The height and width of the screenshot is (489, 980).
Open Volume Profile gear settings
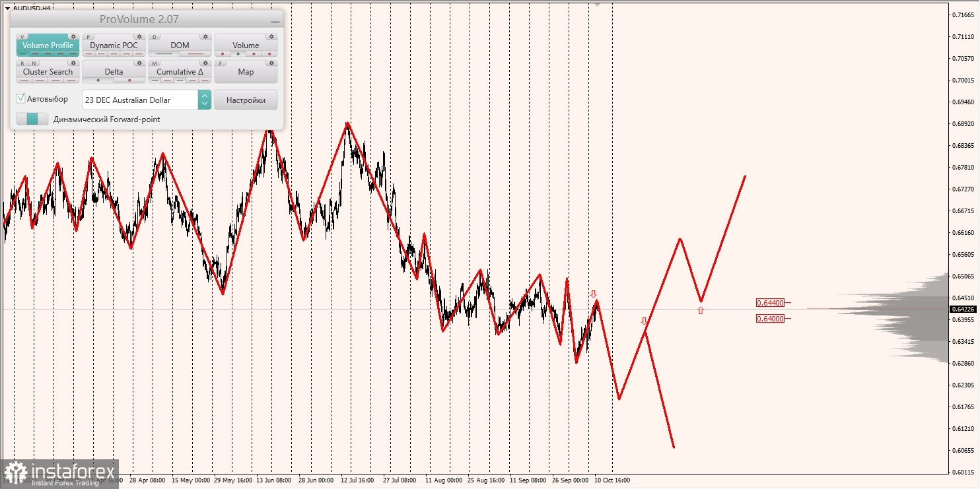pyautogui.click(x=73, y=36)
